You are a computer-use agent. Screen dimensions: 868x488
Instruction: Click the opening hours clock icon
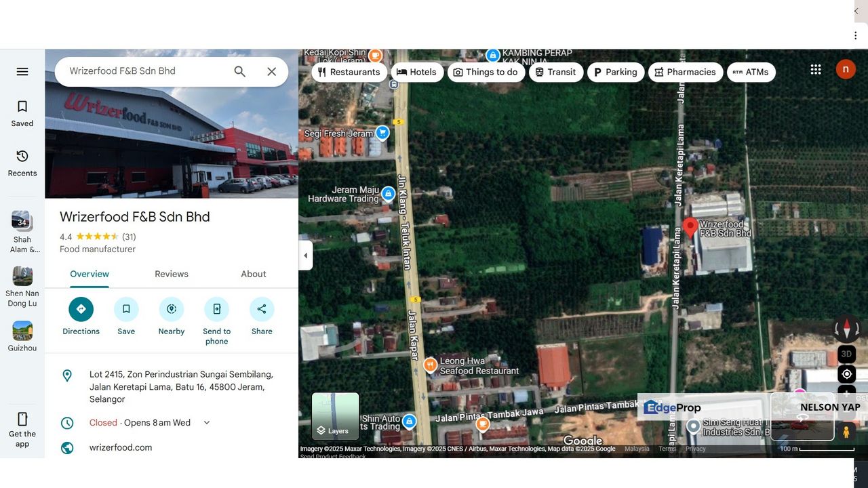[67, 423]
